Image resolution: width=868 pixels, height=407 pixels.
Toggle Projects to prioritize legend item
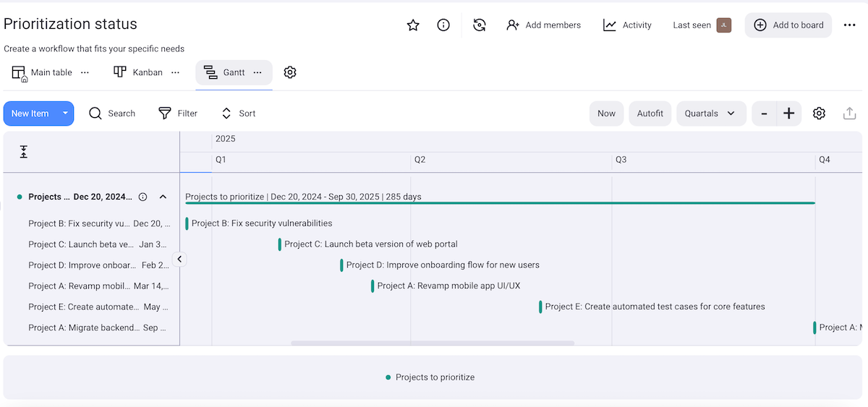430,377
